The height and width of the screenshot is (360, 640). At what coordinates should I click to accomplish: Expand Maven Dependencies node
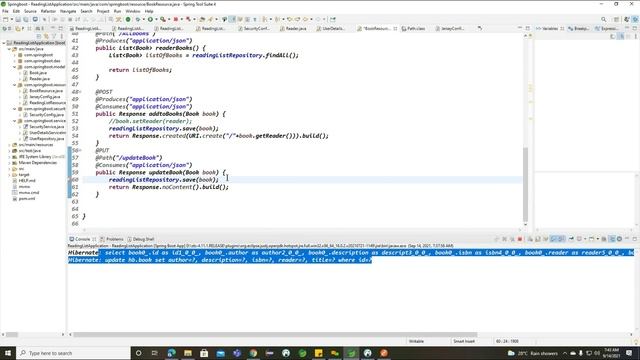click(9, 162)
